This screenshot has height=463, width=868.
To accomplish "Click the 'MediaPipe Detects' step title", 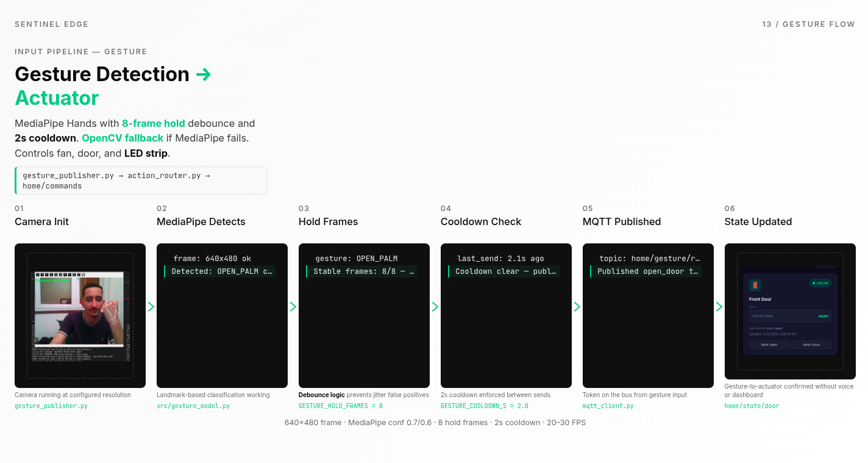I will (x=201, y=221).
